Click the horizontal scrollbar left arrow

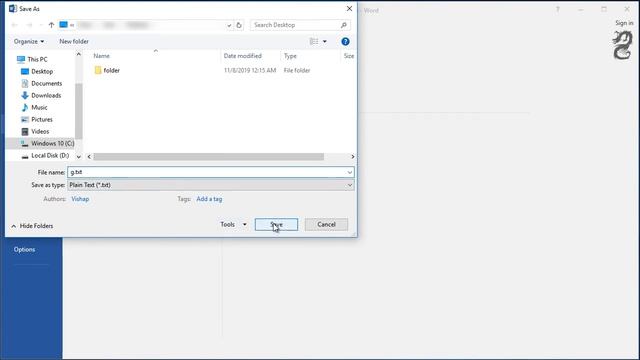pyautogui.click(x=89, y=157)
